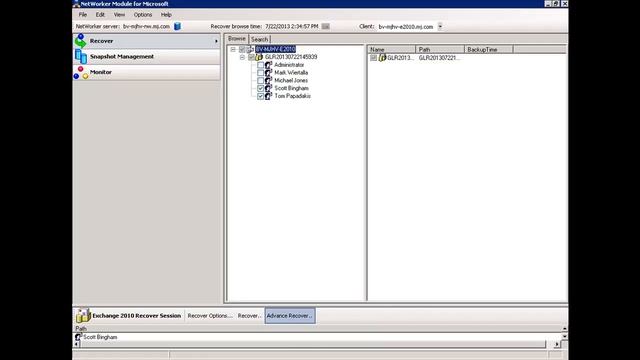Select 'Administrator' tree row text
The height and width of the screenshot is (360, 640).
pyautogui.click(x=289, y=65)
